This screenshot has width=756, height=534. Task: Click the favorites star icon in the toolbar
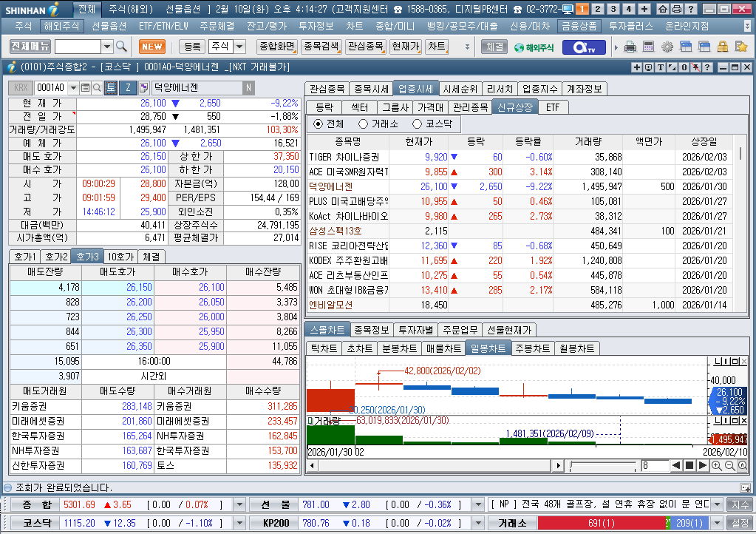[741, 47]
